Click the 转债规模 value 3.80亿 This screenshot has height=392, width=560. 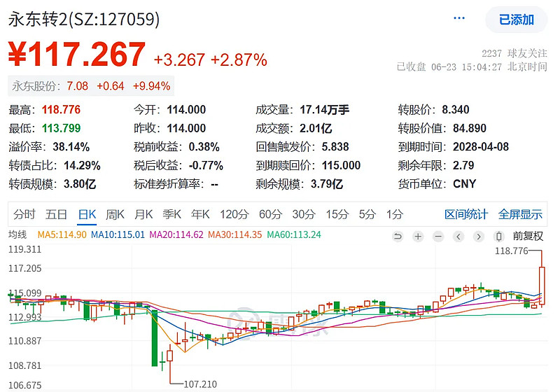pos(80,184)
